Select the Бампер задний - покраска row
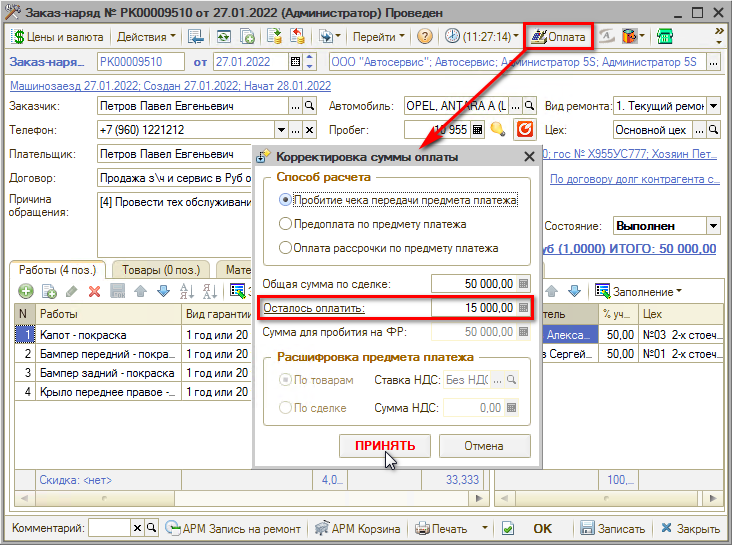Image resolution: width=732 pixels, height=545 pixels. click(x=108, y=372)
